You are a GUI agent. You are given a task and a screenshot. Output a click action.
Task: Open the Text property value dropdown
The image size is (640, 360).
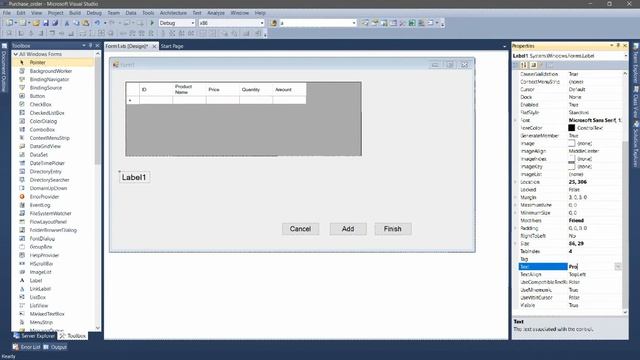point(618,267)
